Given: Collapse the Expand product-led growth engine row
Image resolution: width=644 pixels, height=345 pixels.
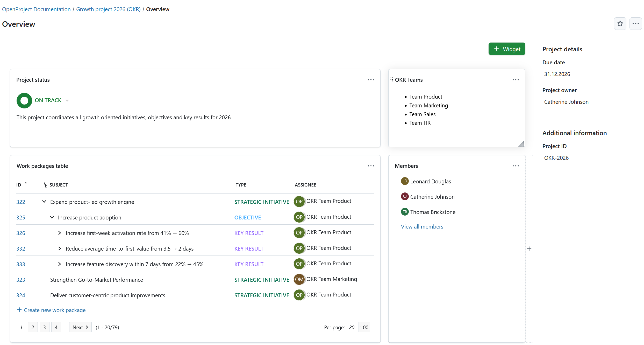Looking at the screenshot, I should (x=44, y=202).
